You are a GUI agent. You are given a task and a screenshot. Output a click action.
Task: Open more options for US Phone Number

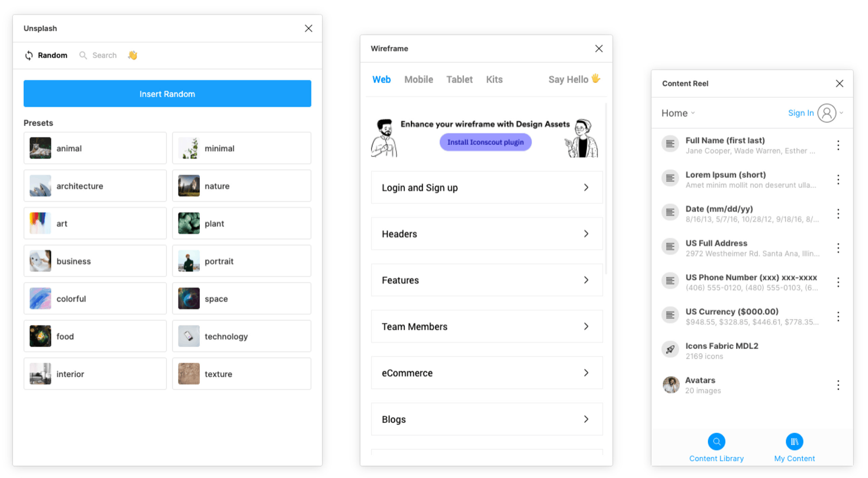pos(838,282)
